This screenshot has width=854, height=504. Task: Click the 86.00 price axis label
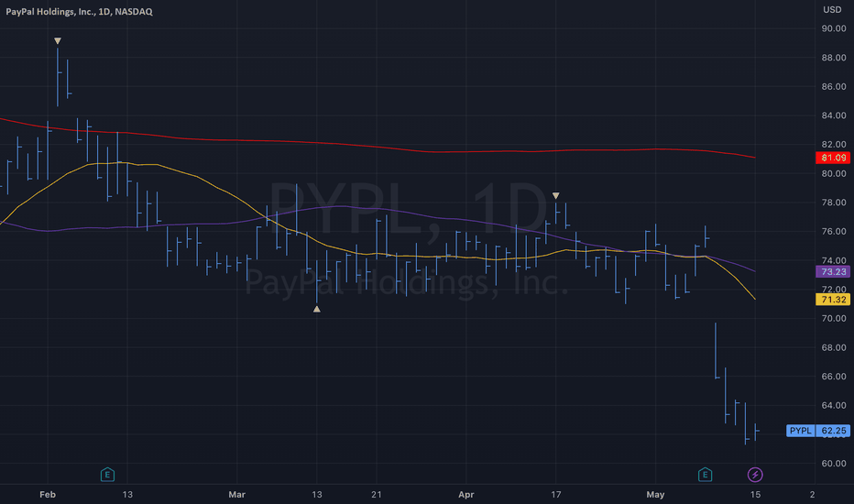tap(834, 87)
